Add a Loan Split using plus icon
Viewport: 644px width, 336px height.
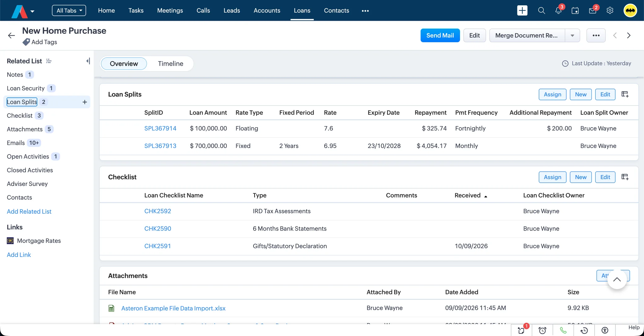click(85, 102)
